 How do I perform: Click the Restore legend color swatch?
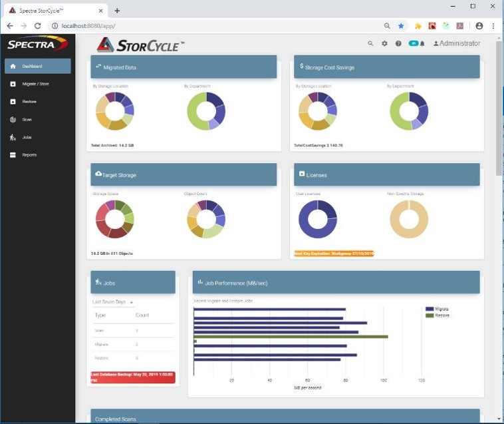430,316
